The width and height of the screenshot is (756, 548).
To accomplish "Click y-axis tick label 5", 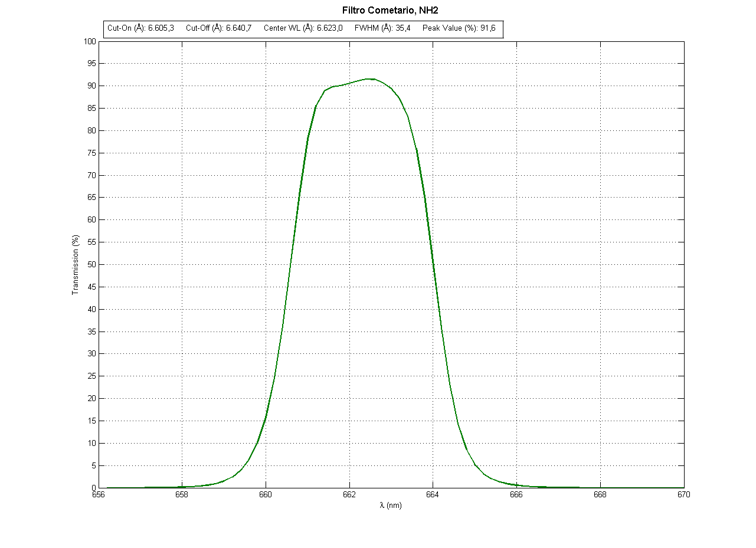I will [94, 466].
